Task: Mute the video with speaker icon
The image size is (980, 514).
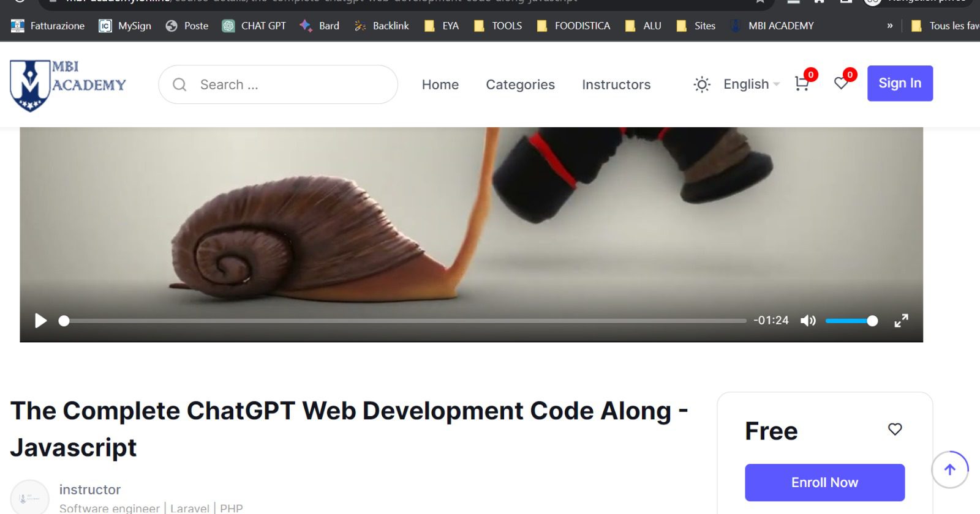Action: tap(808, 321)
